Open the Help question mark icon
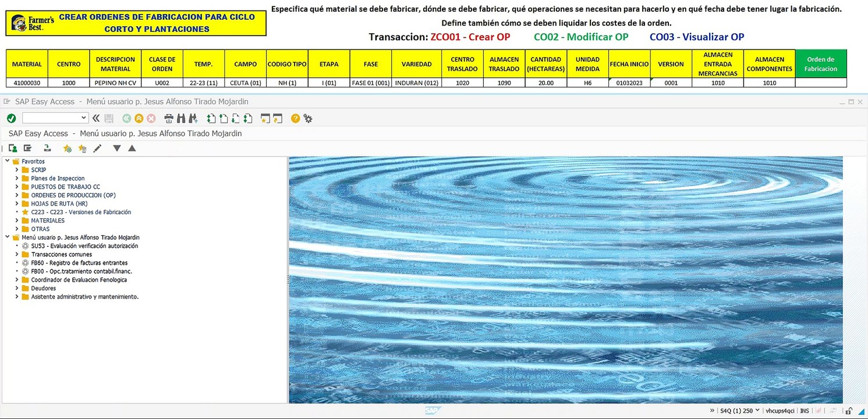Viewport: 868px width, 419px height. (x=295, y=118)
